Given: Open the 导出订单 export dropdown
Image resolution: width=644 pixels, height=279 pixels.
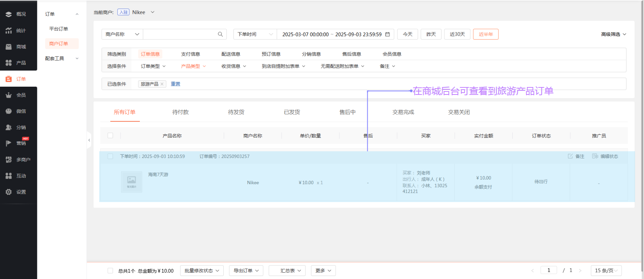Looking at the screenshot, I should [246, 271].
